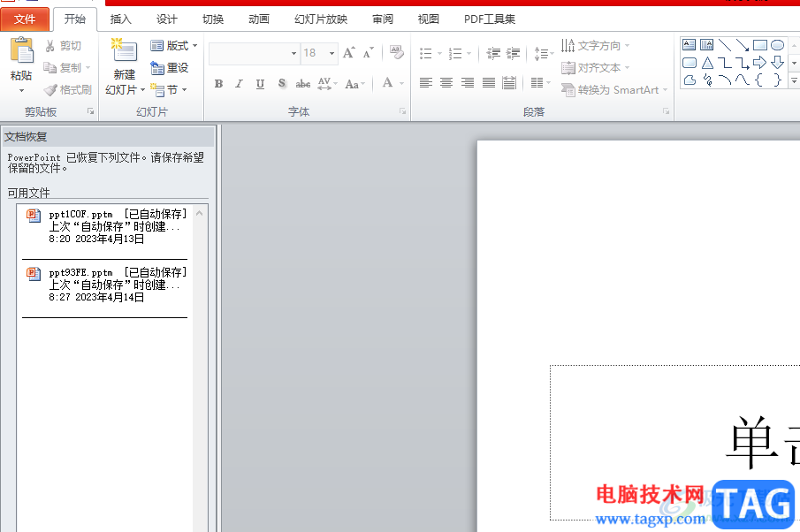
Task: Select the left brace shape
Action: pyautogui.click(x=759, y=80)
